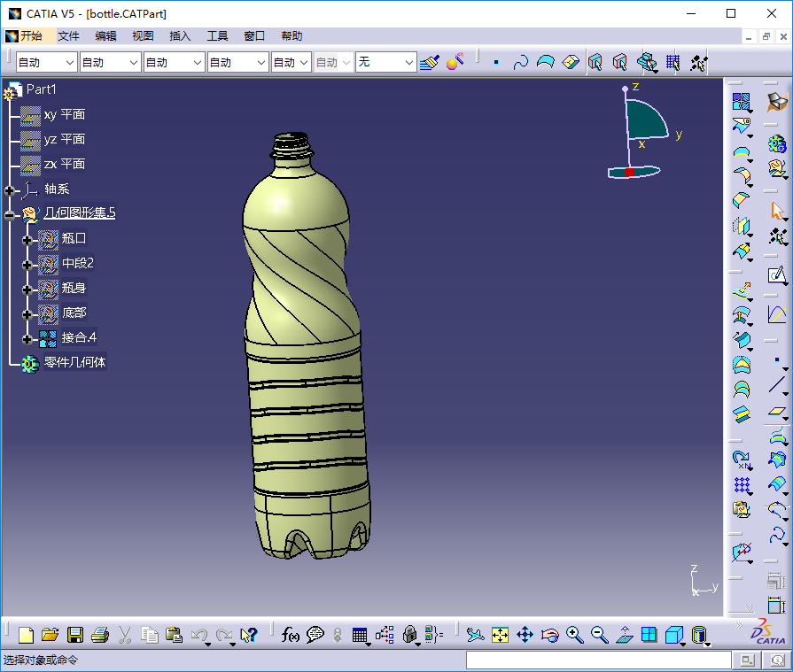Viewport: 793px width, 672px height.
Task: Click the What's This help cursor icon
Action: pyautogui.click(x=249, y=635)
